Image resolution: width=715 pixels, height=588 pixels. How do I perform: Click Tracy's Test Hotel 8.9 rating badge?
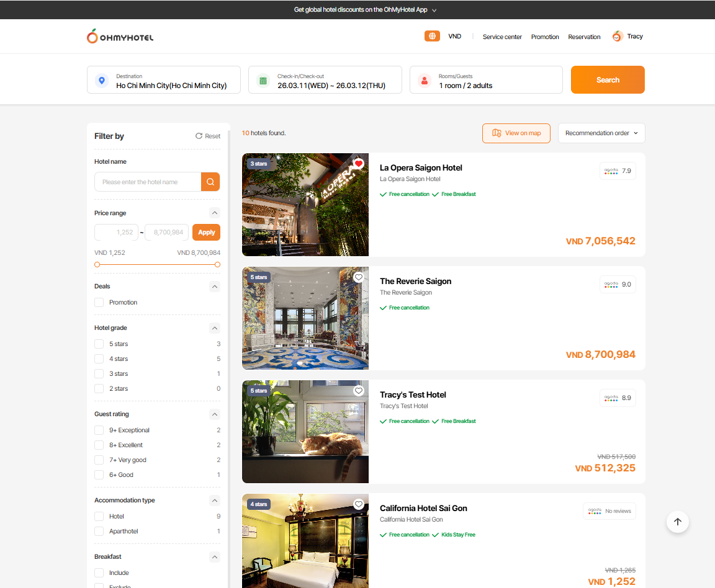(x=618, y=398)
